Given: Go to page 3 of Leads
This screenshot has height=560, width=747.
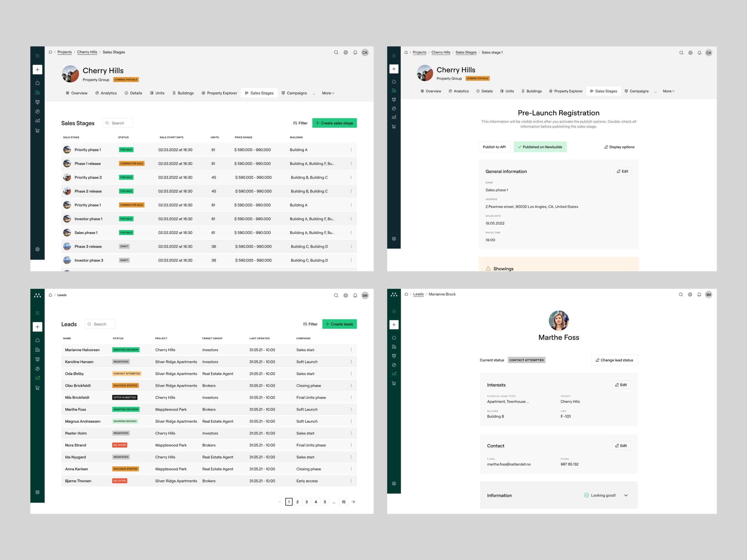Looking at the screenshot, I should pos(306,501).
